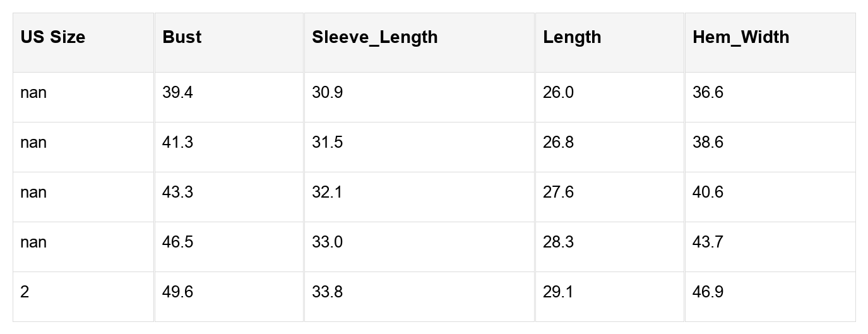Click the US Size column header
The image size is (868, 334).
click(x=52, y=37)
